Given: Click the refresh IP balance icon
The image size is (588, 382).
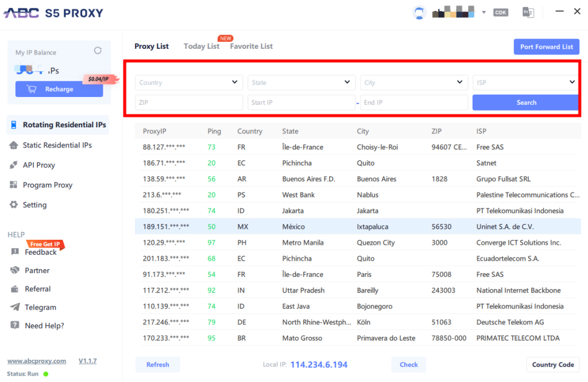Looking at the screenshot, I should 98,50.
